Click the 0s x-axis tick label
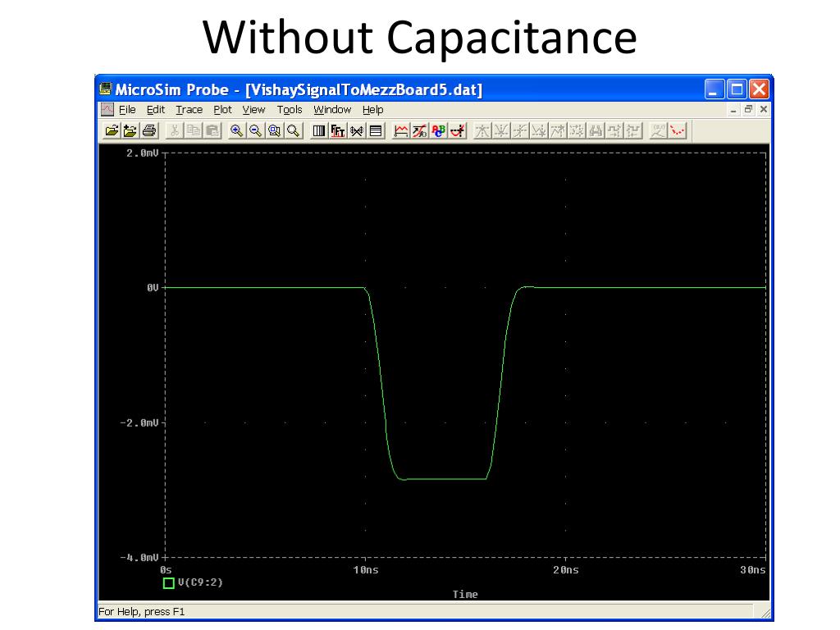This screenshot has width=840, height=630. (x=166, y=570)
